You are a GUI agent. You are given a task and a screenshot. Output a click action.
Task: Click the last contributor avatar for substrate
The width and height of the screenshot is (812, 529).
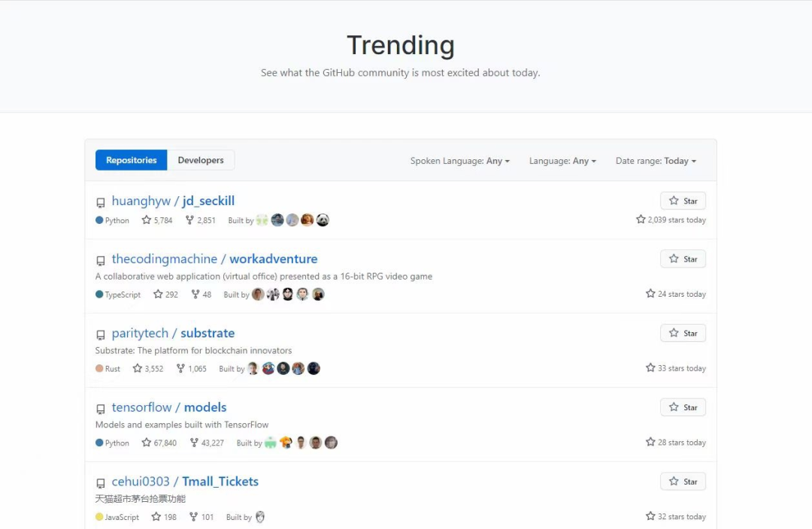(x=314, y=368)
